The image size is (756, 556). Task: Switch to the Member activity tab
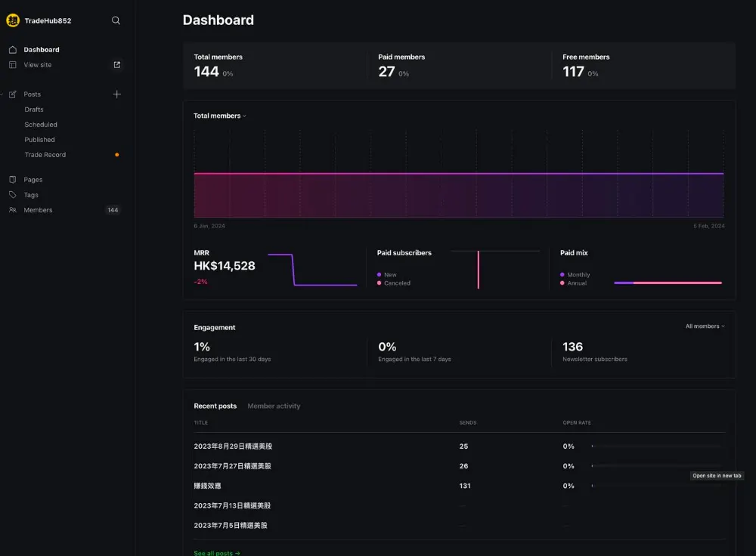point(274,406)
